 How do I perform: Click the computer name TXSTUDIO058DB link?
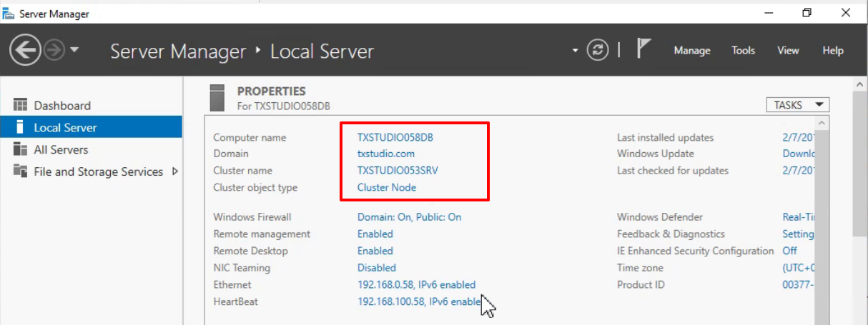[395, 137]
